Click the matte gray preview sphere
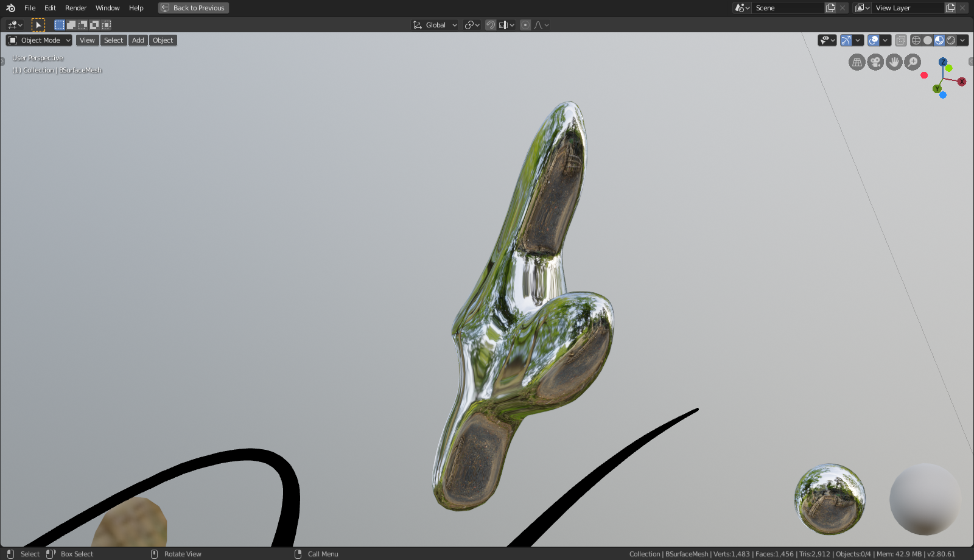This screenshot has width=974, height=560. click(925, 499)
